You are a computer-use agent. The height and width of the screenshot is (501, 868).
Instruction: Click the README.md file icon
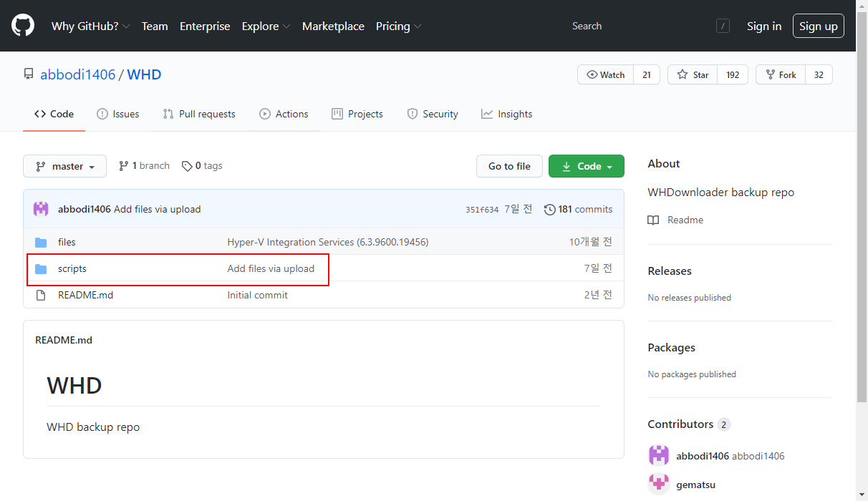41,295
